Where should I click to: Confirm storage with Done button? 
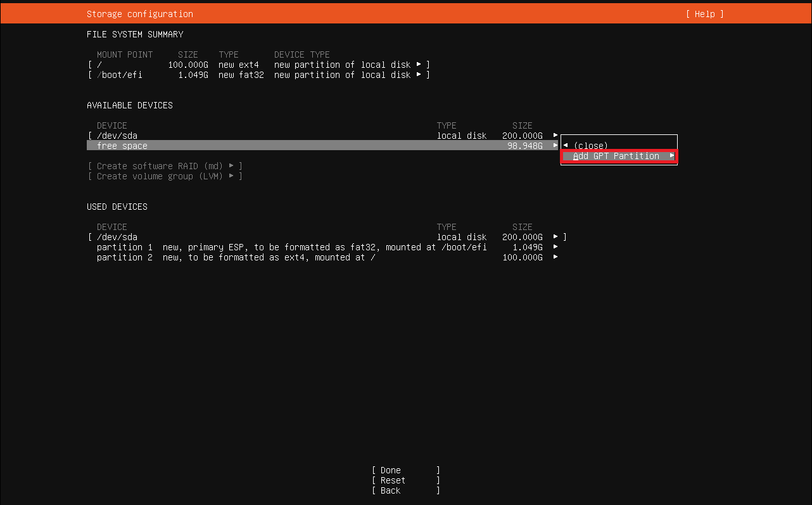405,470
